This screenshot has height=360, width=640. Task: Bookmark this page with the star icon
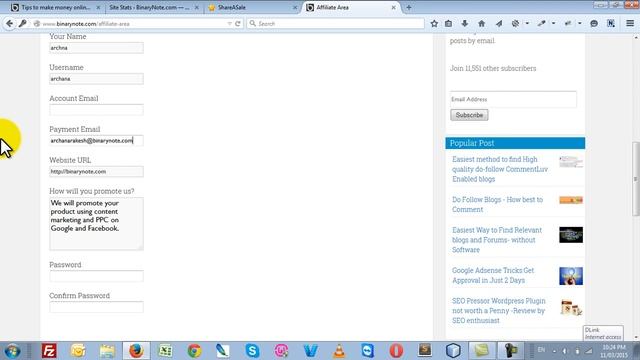(434, 24)
